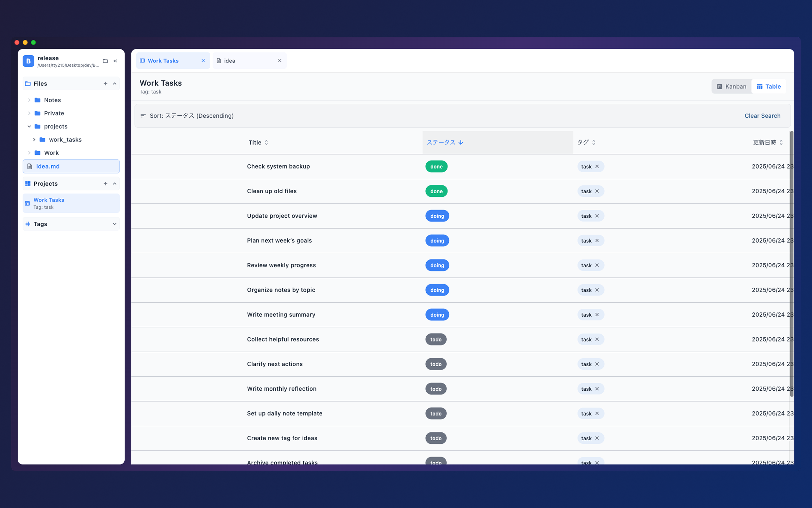
Task: Remove task tag from Set up daily note template row
Action: coord(597,413)
